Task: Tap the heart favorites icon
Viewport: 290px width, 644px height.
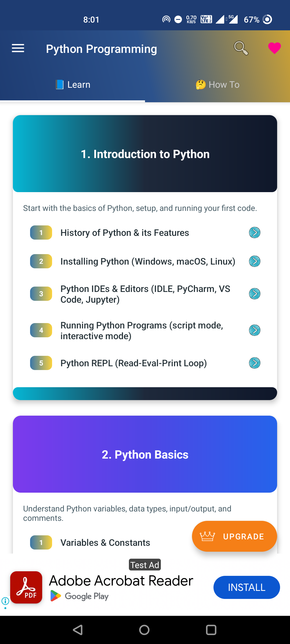Action: coord(274,48)
